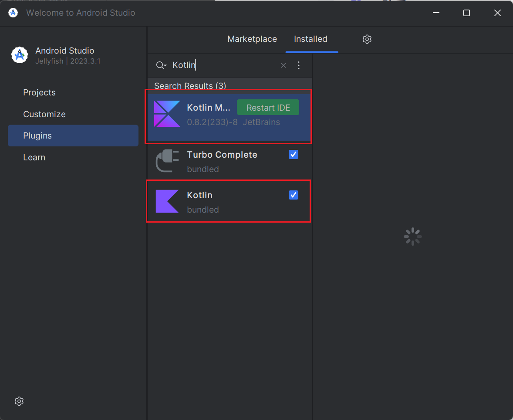
Task: Select the Kotlin M... plugin name
Action: 209,107
